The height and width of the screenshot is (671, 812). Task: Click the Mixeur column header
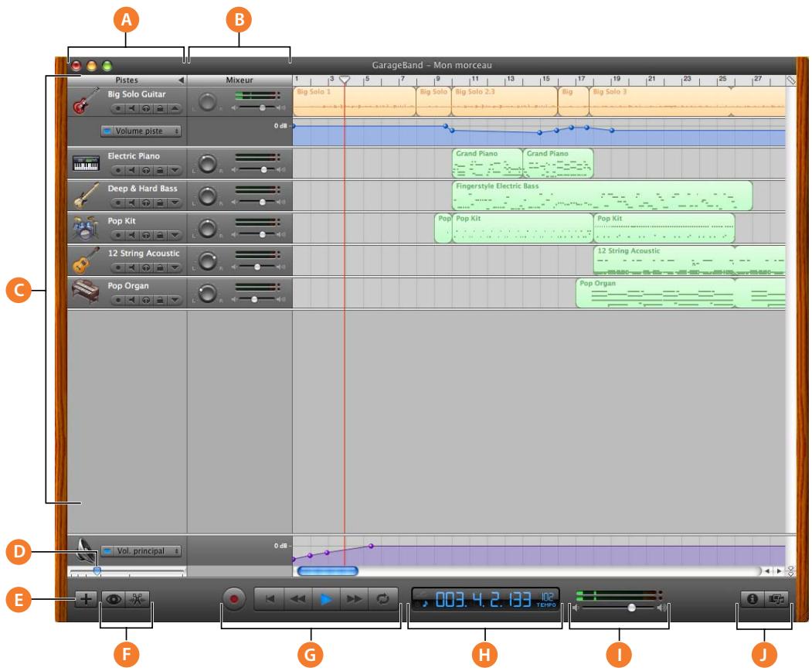tap(240, 80)
